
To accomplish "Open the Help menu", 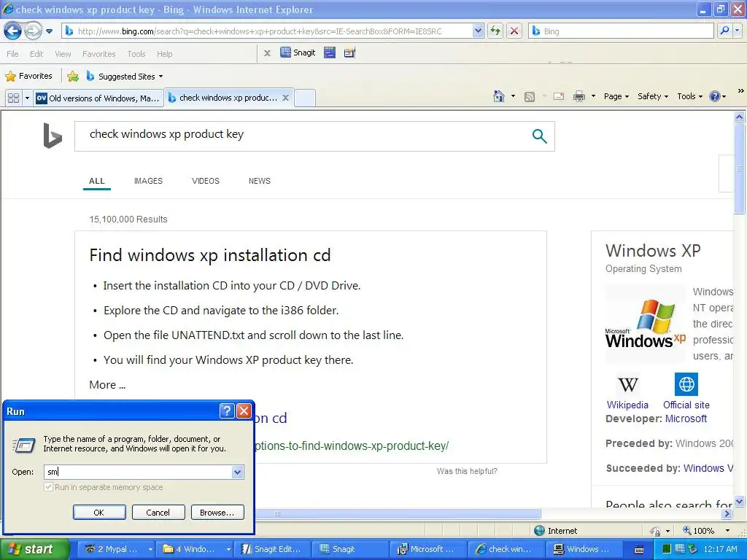I will (x=164, y=54).
